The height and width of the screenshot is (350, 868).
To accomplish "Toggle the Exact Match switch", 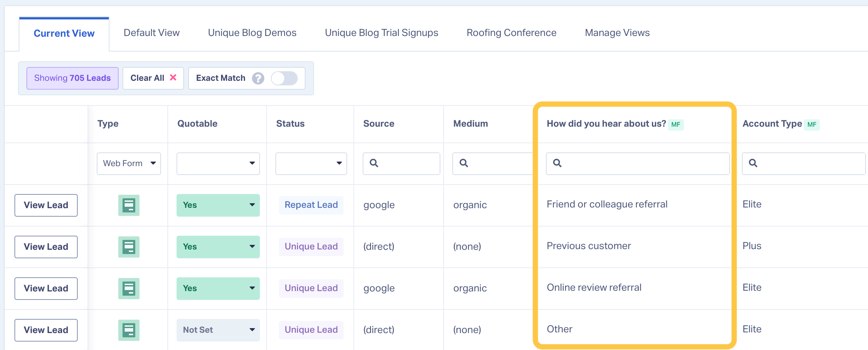I will 284,78.
